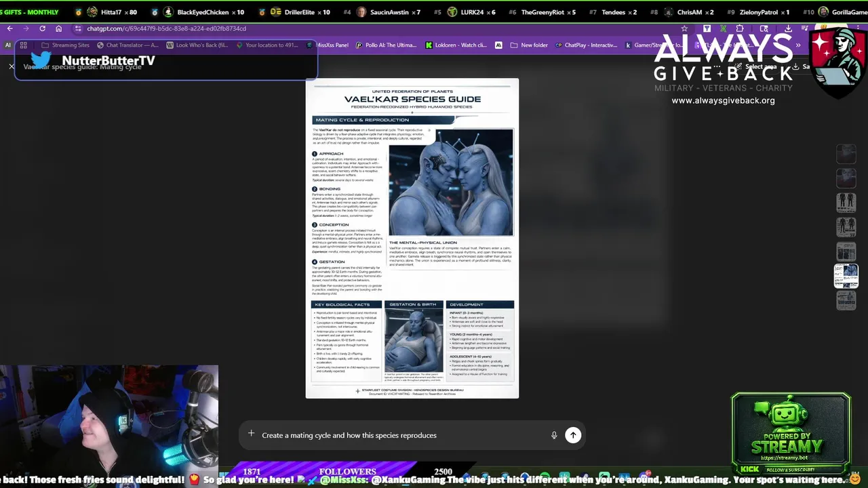Show hidden bookmarks with the overflow chevron
The height and width of the screenshot is (488, 868).
tap(798, 45)
